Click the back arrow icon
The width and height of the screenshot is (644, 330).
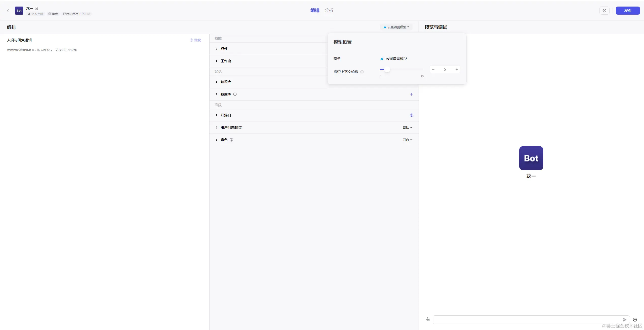[x=8, y=11]
